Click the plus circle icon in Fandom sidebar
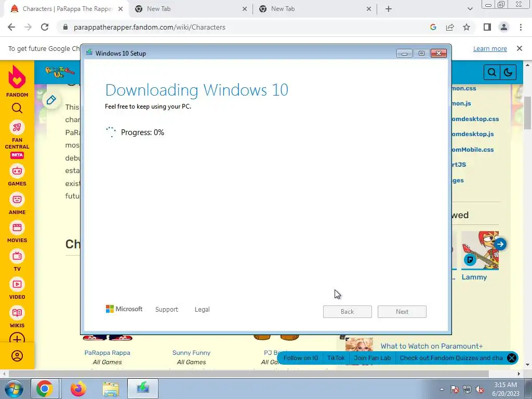The image size is (532, 399). pyautogui.click(x=17, y=339)
